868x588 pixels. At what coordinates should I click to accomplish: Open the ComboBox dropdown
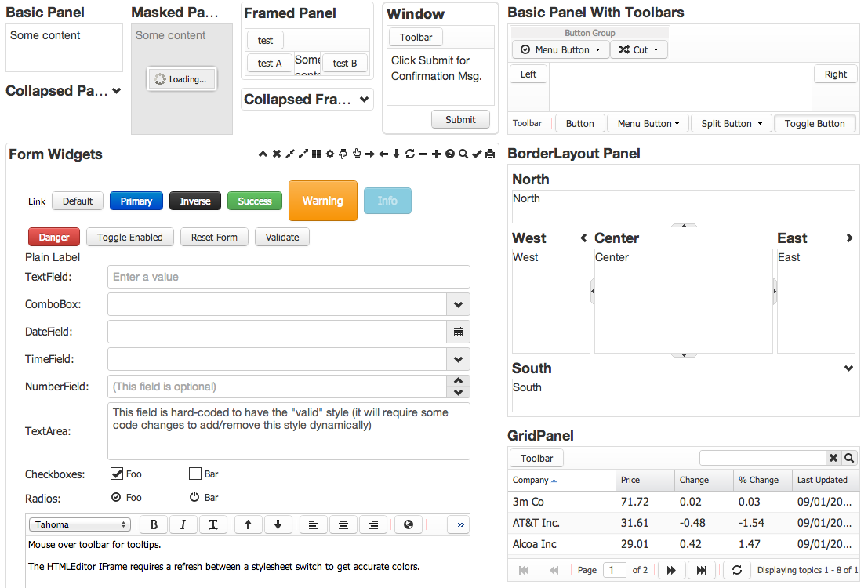click(x=458, y=303)
